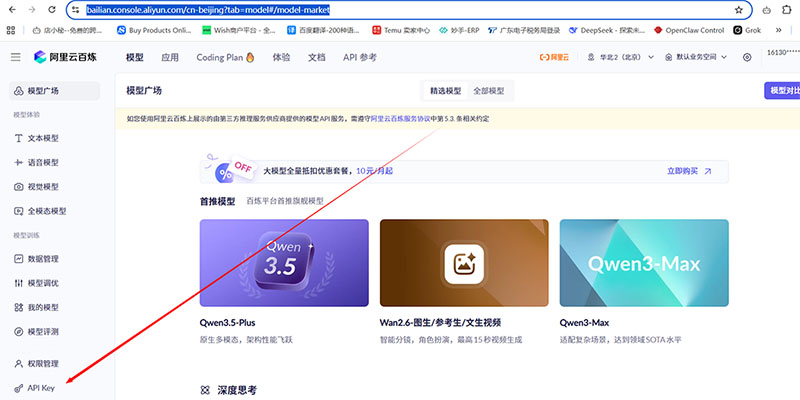
Task: Open site information icon in address bar
Action: tap(76, 10)
